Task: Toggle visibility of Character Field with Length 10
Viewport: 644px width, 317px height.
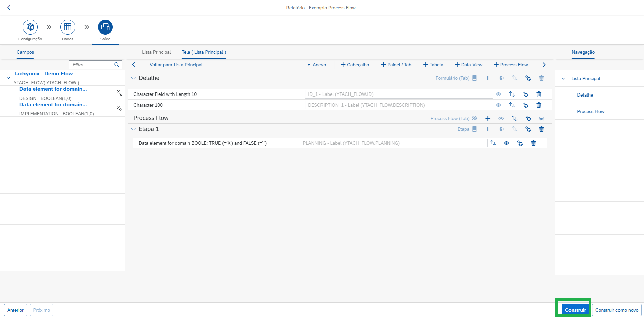Action: (498, 94)
